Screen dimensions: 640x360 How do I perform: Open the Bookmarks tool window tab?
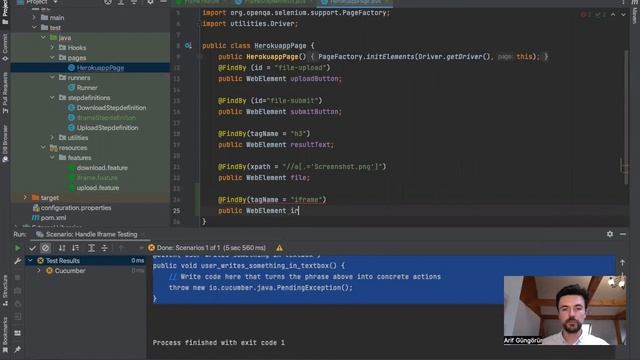click(x=5, y=335)
